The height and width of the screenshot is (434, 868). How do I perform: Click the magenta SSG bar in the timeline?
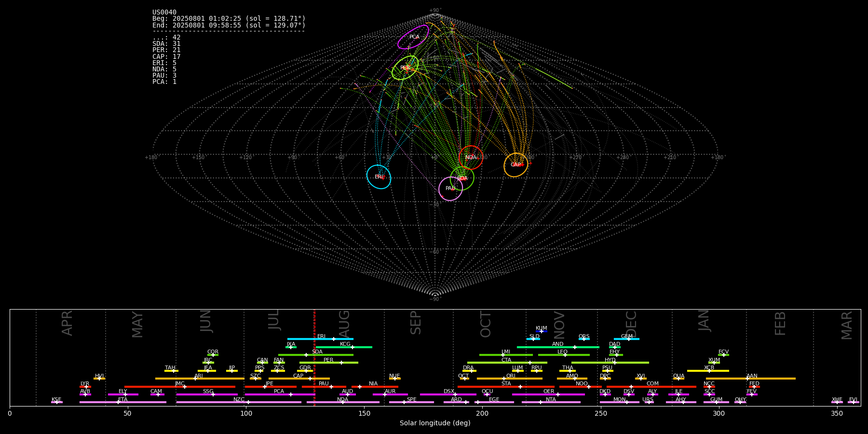(x=207, y=394)
